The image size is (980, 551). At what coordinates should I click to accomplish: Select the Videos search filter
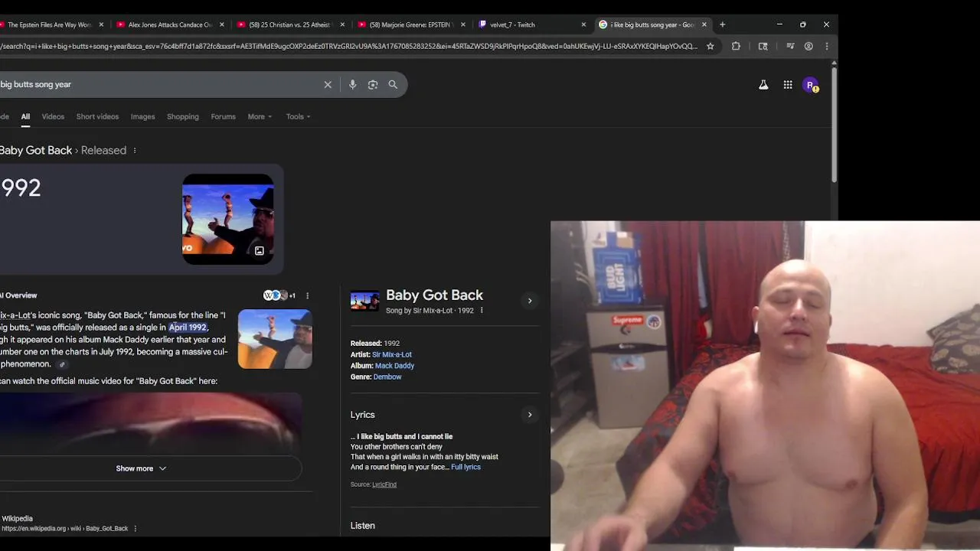[53, 116]
